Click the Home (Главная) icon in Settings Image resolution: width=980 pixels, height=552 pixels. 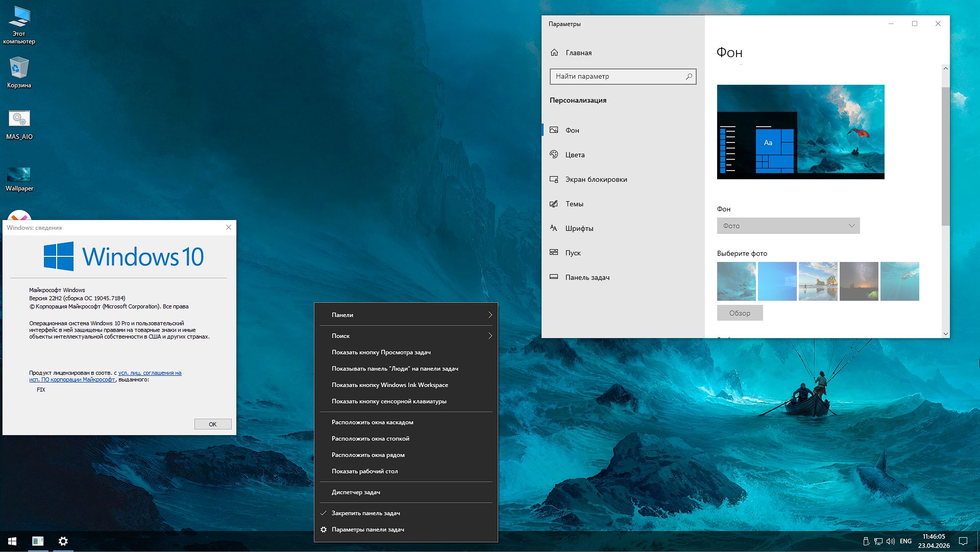554,53
